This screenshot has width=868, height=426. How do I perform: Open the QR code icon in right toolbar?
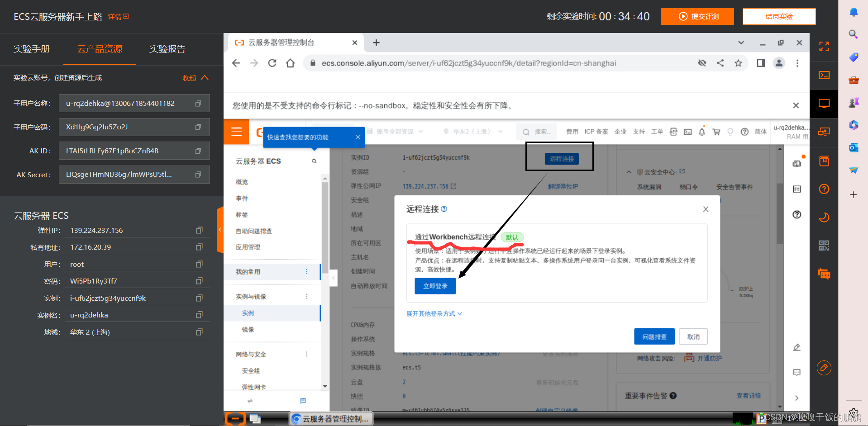[824, 245]
